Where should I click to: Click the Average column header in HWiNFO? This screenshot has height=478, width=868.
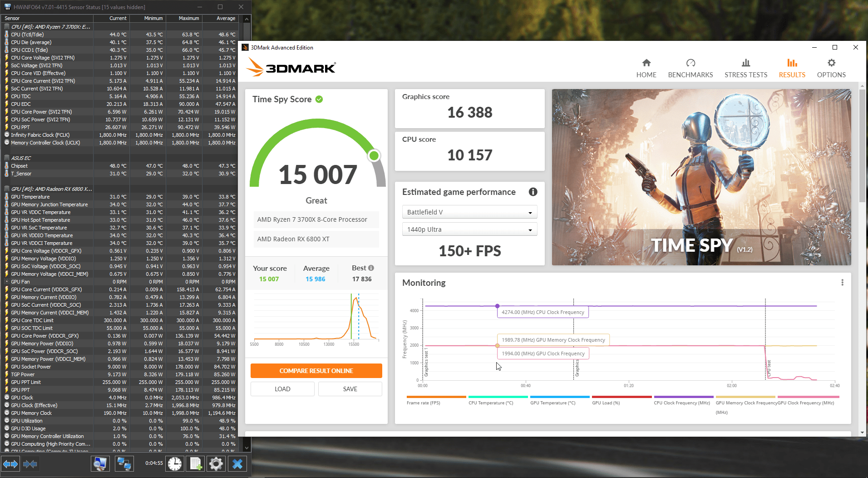pos(220,18)
